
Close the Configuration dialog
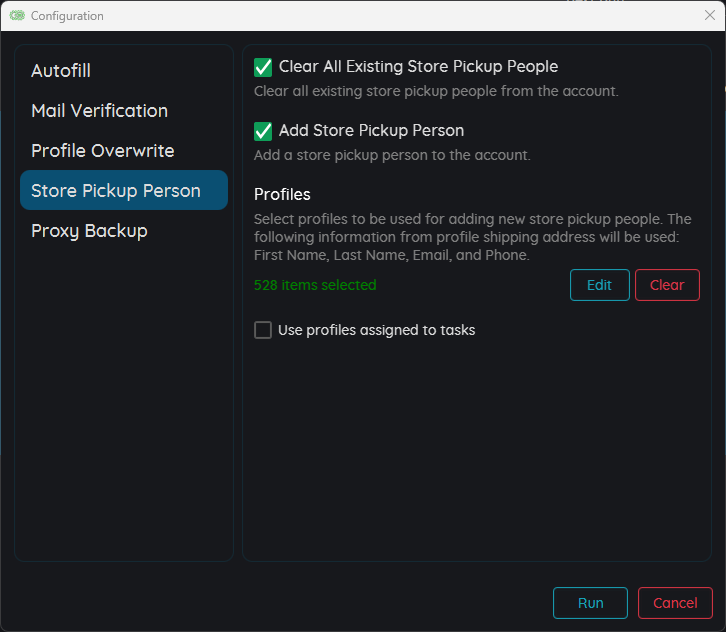[709, 15]
